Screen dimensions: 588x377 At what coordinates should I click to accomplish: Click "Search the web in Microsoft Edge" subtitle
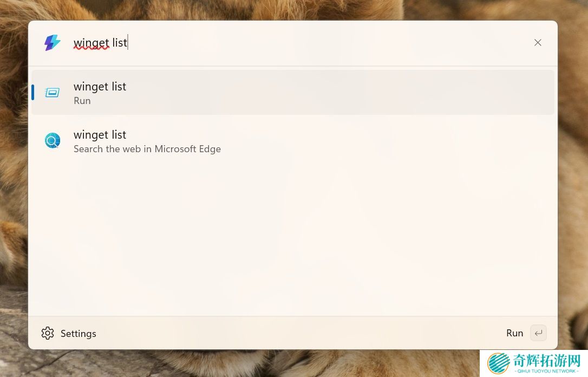[x=147, y=149]
